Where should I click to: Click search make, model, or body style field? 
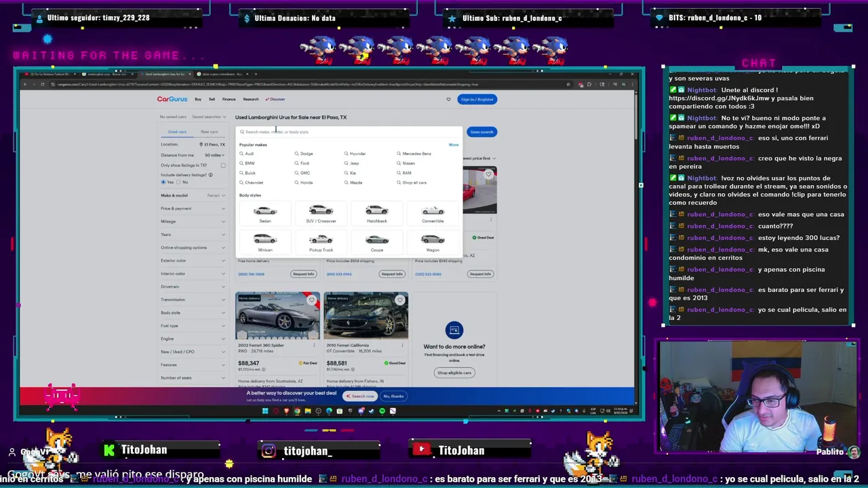click(x=349, y=132)
